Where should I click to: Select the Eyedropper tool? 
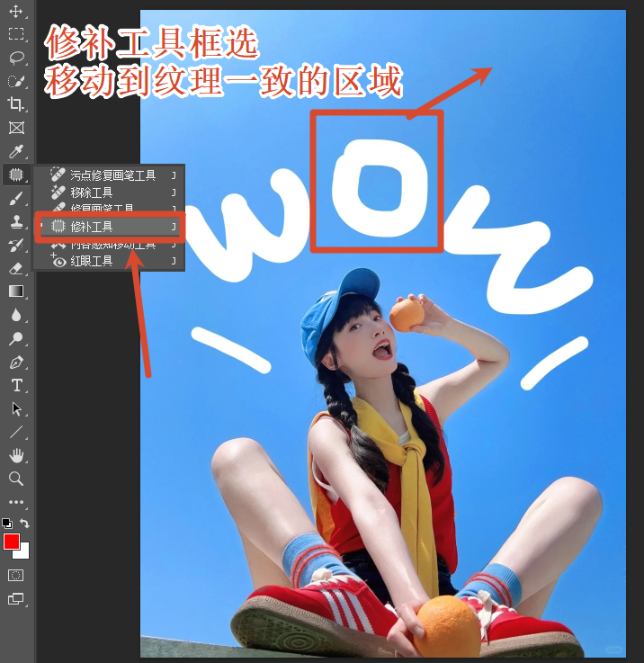[16, 151]
